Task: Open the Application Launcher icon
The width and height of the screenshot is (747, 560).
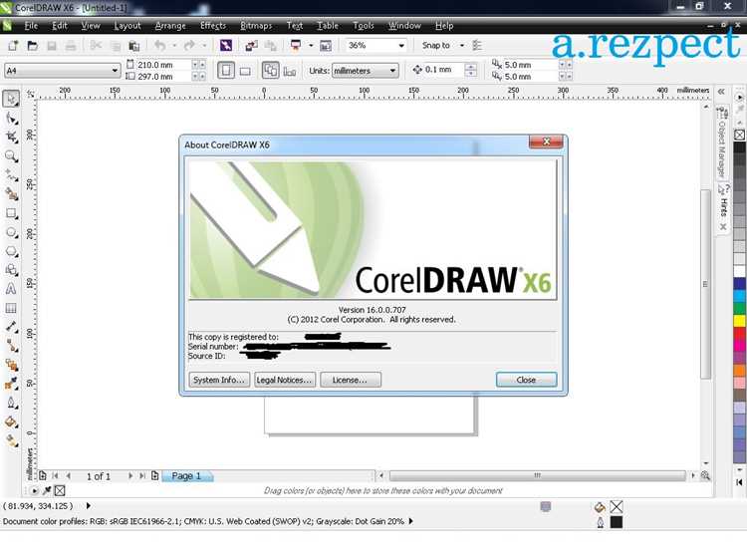Action: (296, 46)
